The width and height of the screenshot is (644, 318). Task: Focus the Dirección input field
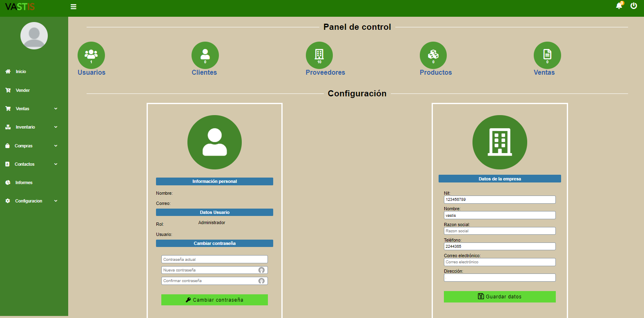(x=500, y=278)
